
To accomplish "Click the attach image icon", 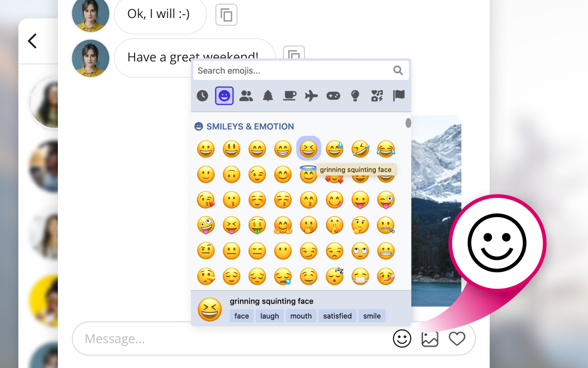I will point(430,339).
